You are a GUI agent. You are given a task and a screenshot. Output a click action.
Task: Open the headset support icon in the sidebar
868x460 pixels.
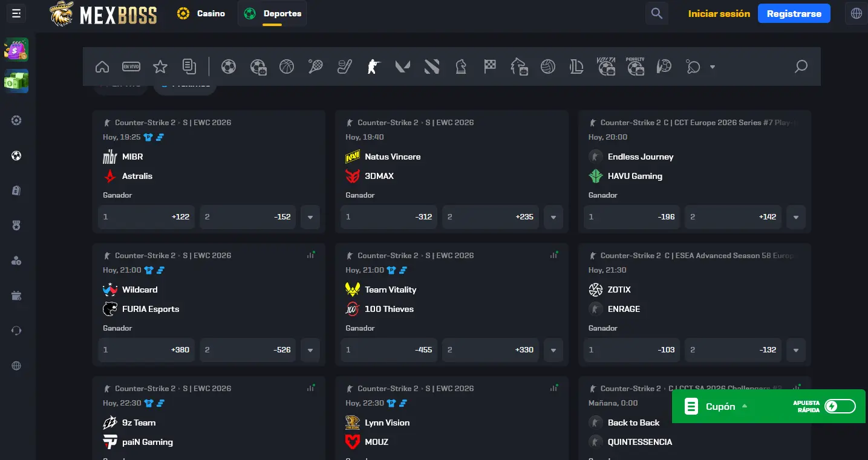pos(16,331)
